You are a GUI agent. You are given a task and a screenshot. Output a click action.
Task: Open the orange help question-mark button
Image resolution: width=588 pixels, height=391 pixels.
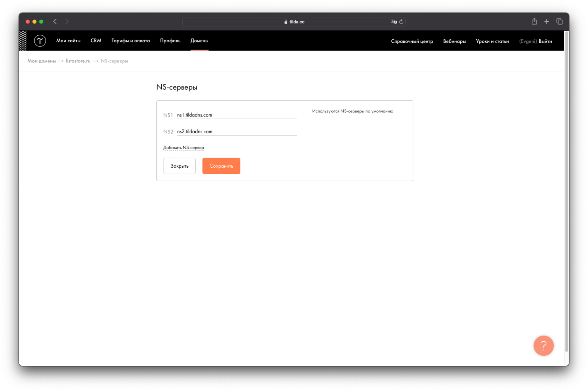[543, 345]
